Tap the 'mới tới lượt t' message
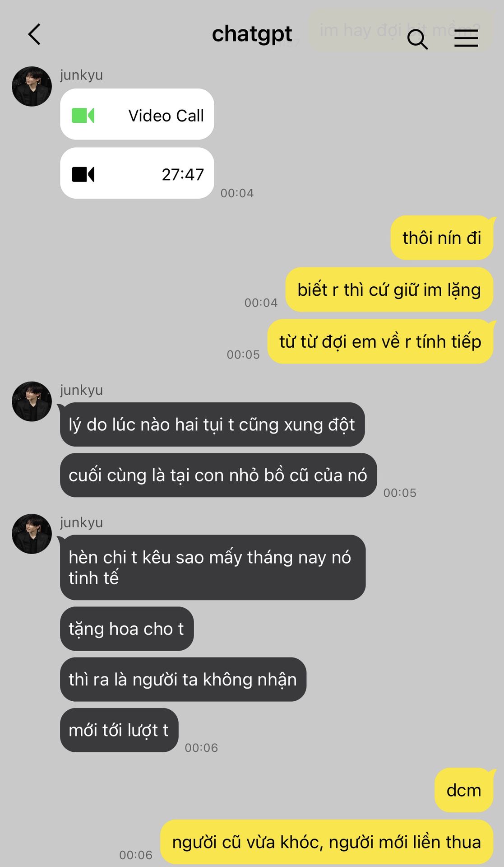The height and width of the screenshot is (867, 504). 119,730
